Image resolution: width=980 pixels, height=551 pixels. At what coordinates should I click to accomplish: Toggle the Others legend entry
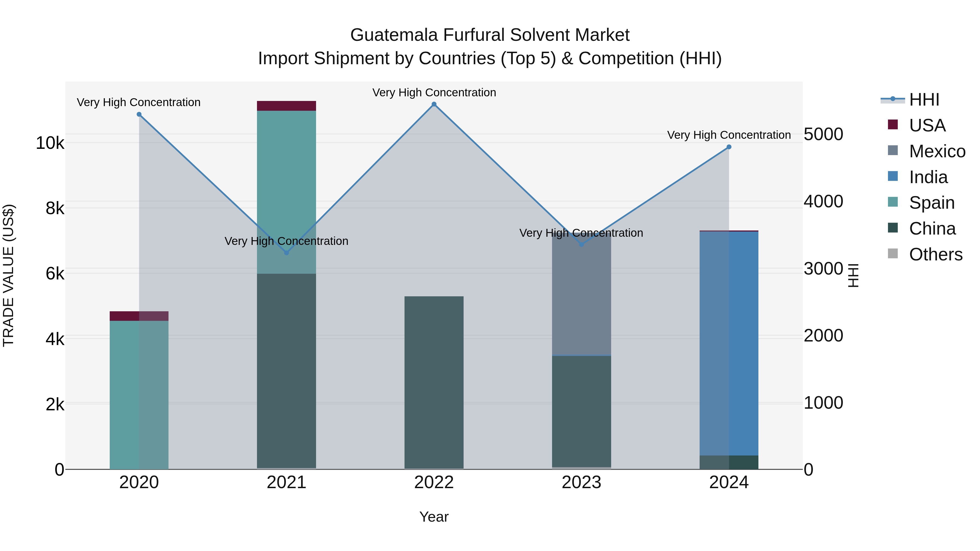925,254
